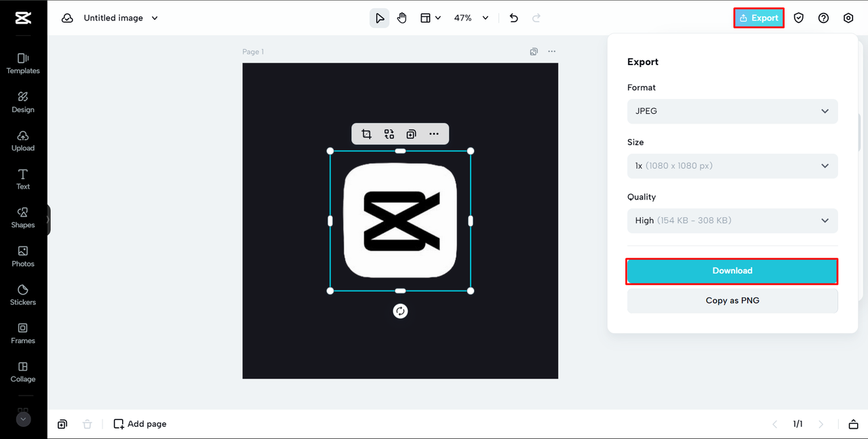This screenshot has width=868, height=439.
Task: Select the pointer selection tool
Action: 380,18
